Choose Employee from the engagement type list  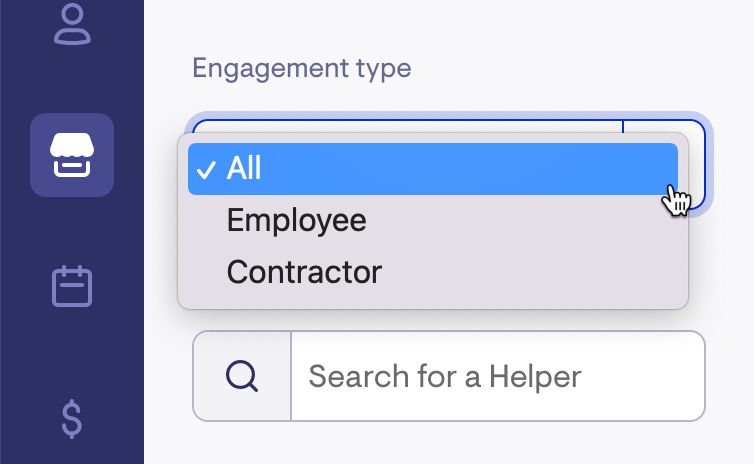[x=297, y=220]
